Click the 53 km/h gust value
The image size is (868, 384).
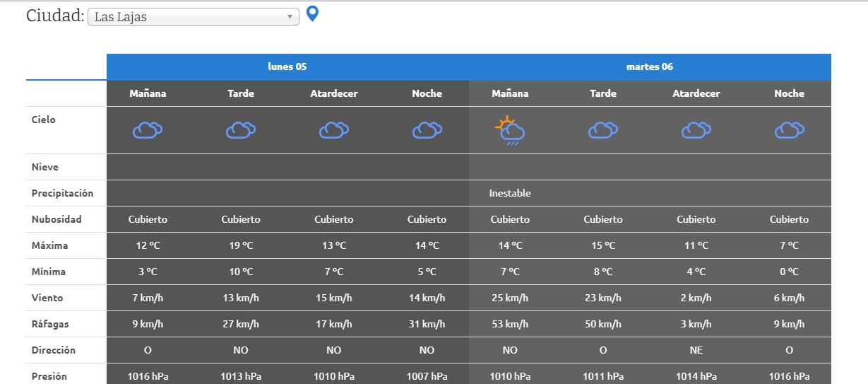pos(510,324)
